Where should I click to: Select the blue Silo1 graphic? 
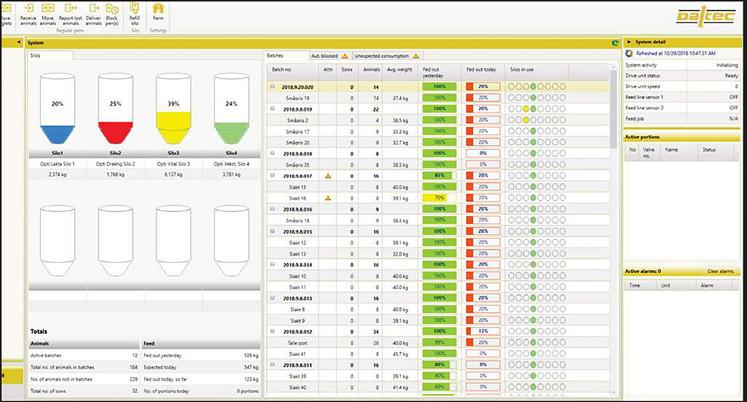tap(57, 109)
